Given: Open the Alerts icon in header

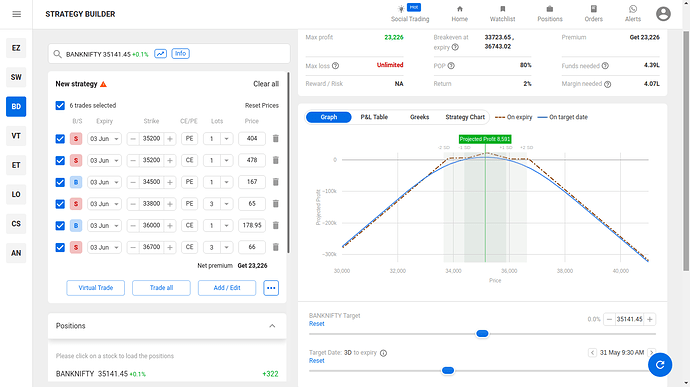Looking at the screenshot, I should pyautogui.click(x=633, y=9).
